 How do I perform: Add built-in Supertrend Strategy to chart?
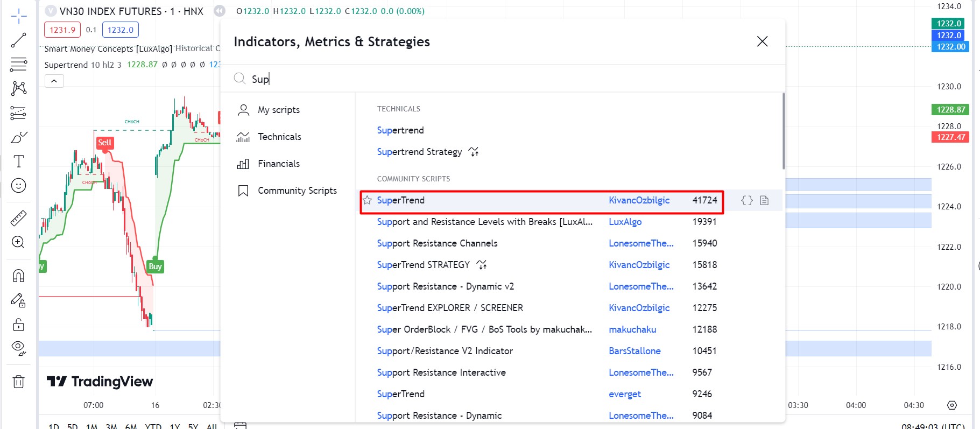pos(419,152)
